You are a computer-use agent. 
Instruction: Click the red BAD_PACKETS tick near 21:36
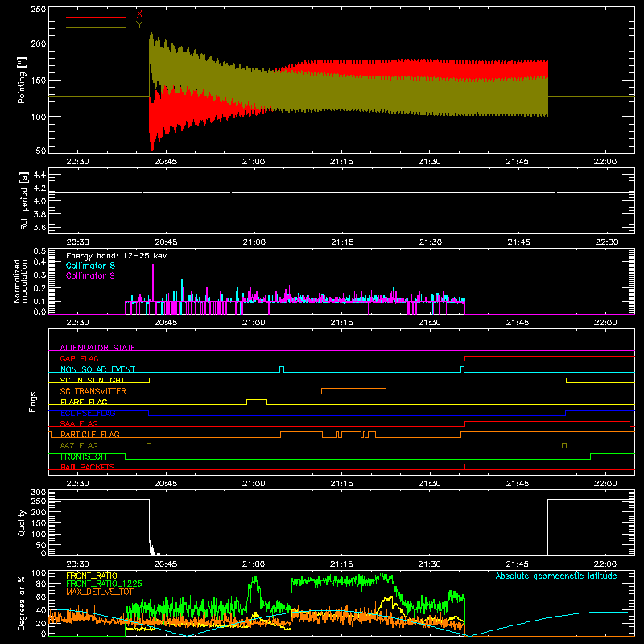(x=464, y=467)
